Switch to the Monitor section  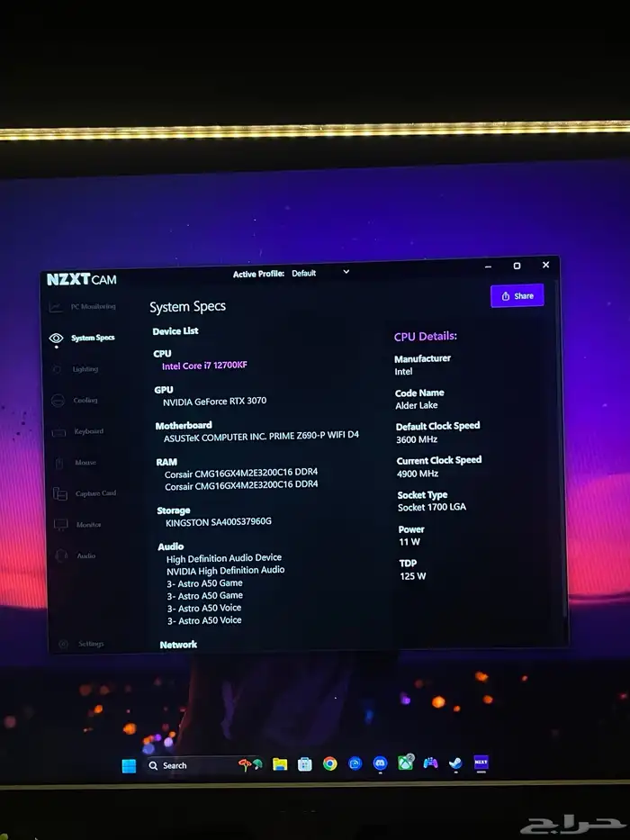(88, 525)
